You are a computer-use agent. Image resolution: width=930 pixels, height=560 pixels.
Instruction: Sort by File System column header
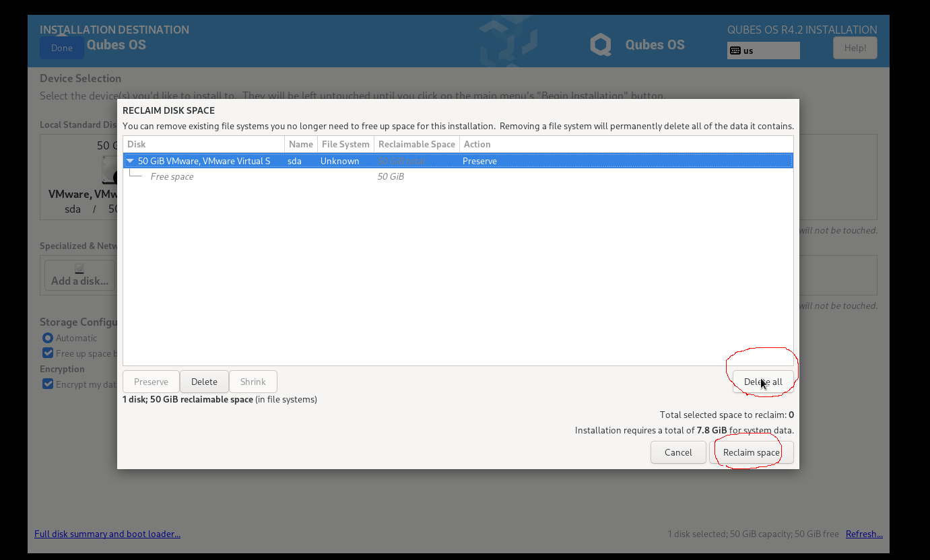coord(345,144)
